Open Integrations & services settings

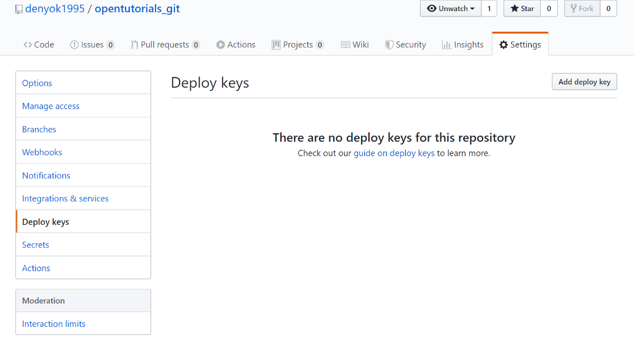[83, 198]
